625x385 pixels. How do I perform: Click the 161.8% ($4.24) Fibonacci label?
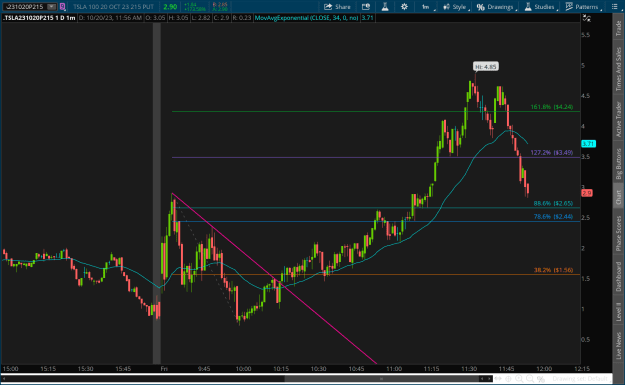coord(552,107)
